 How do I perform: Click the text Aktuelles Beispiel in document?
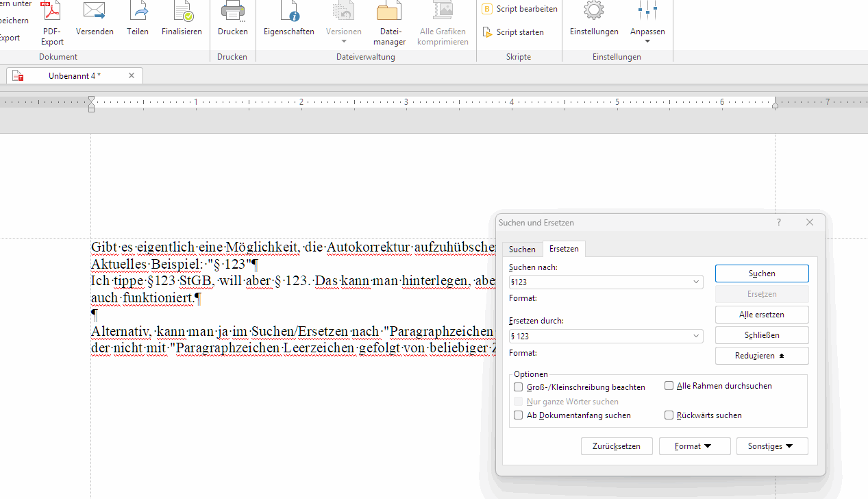(x=146, y=264)
